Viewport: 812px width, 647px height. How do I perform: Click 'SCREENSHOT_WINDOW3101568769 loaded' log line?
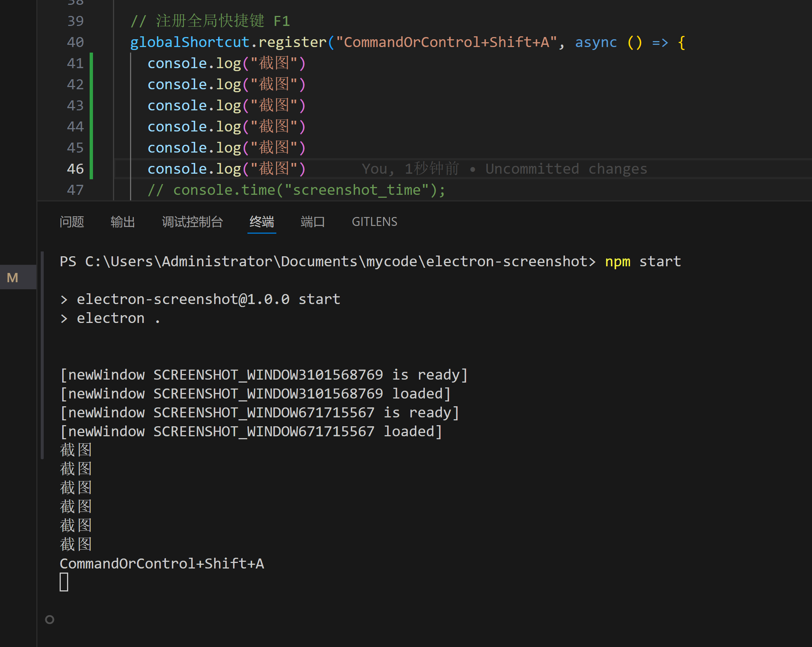click(x=255, y=394)
